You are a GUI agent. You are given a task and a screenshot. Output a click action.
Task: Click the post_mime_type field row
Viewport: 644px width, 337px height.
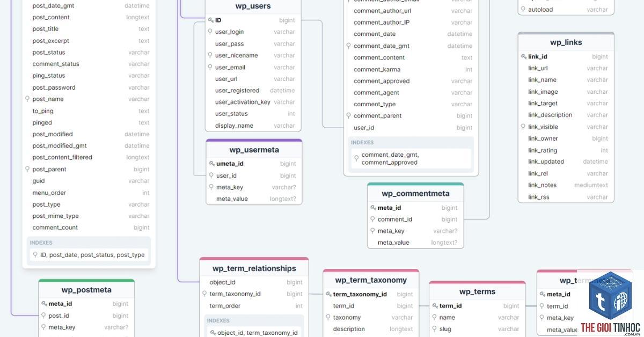click(89, 216)
